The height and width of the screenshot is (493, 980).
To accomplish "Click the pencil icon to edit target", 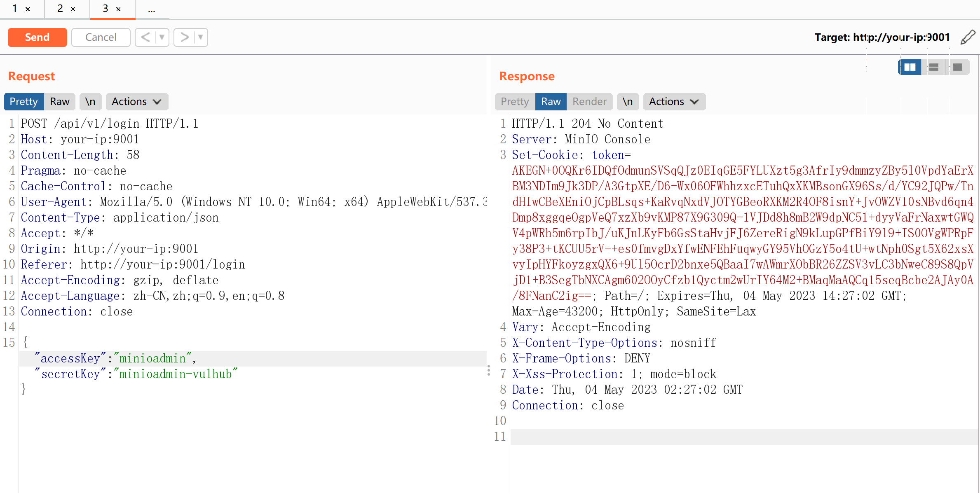I will pyautogui.click(x=968, y=37).
